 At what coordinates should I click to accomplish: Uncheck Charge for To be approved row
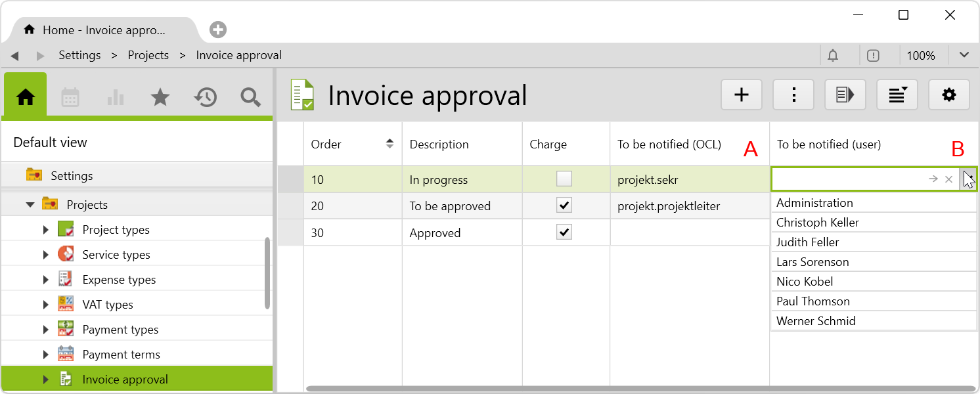[564, 206]
